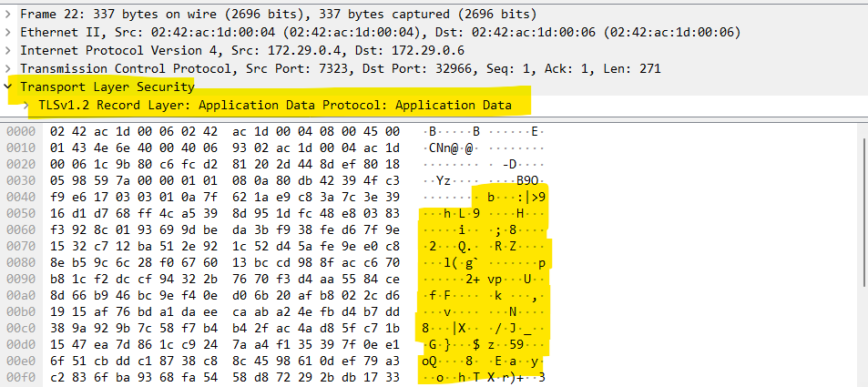Click highlighted ASCII 'oQ' in row 00e0
Image resolution: width=868 pixels, height=387 pixels.
[x=429, y=361]
